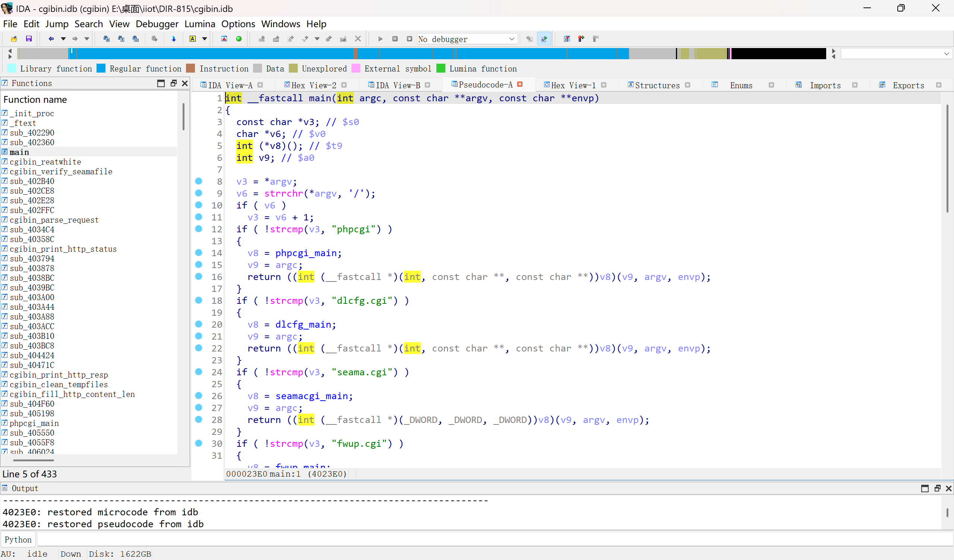The height and width of the screenshot is (560, 954).
Task: Click the first binoculars search icon
Action: coord(106,39)
